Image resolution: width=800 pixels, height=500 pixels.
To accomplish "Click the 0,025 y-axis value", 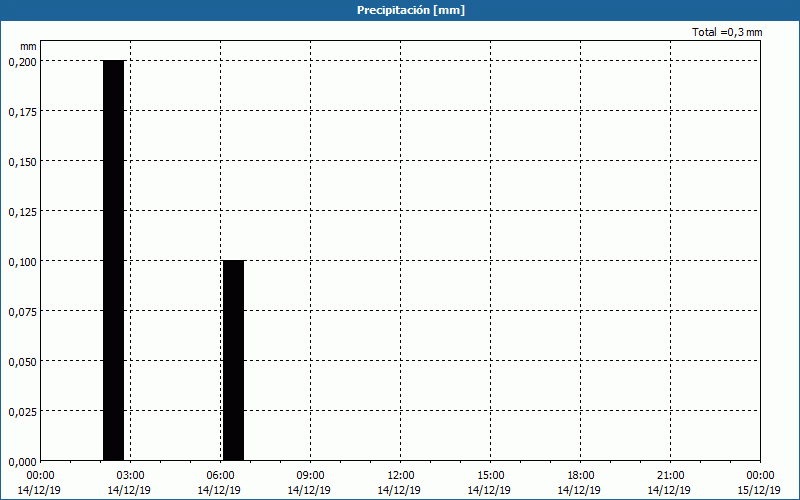I will pos(22,412).
